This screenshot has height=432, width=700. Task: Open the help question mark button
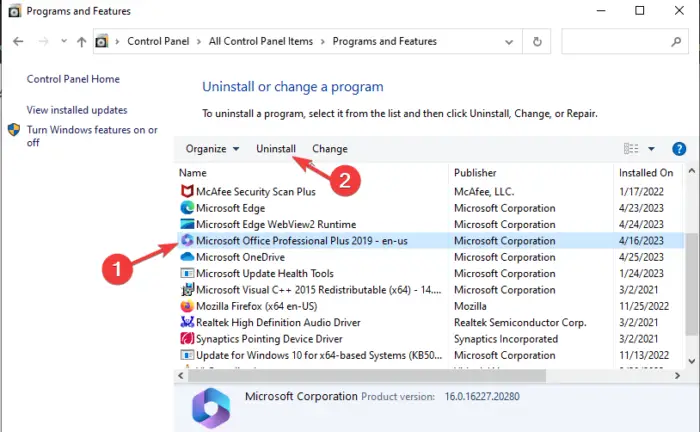[679, 149]
